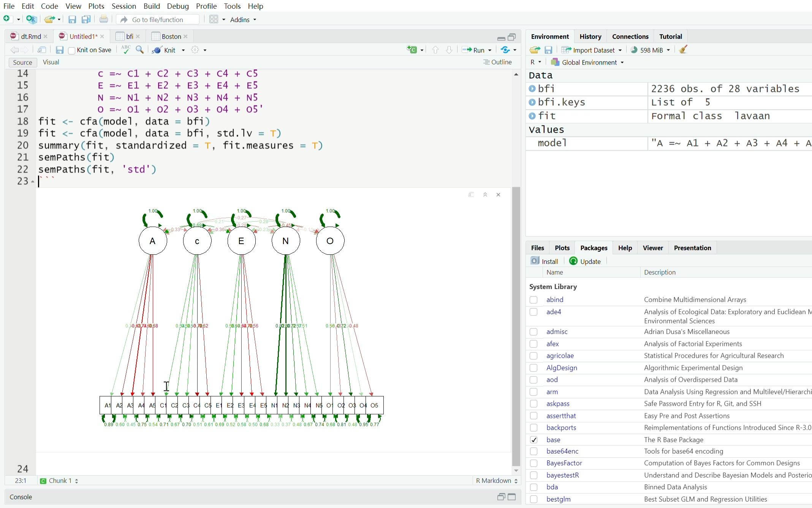Open the backports package link
This screenshot has height=508, width=812.
[x=561, y=428]
